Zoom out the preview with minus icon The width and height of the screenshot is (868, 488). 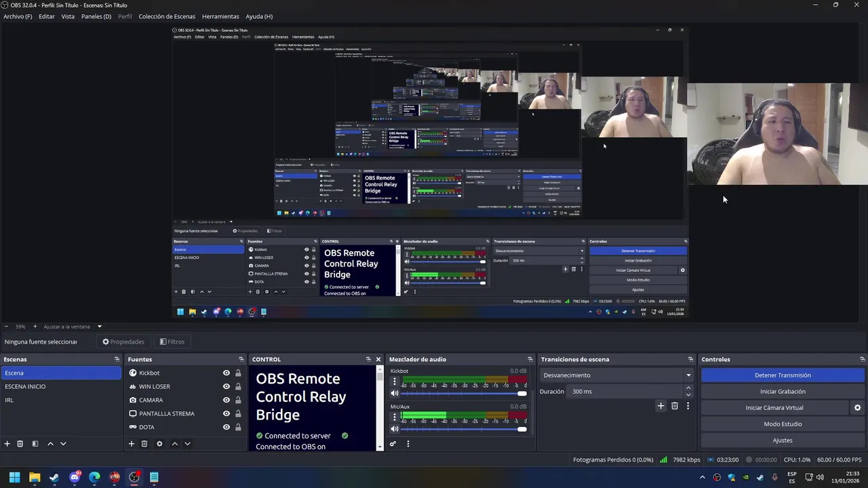click(5, 327)
